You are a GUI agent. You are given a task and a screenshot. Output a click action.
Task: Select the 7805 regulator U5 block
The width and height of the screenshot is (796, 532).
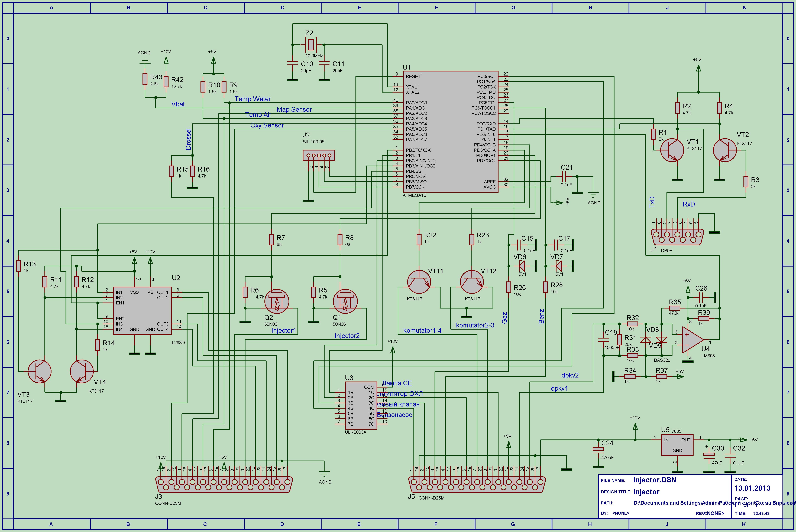(677, 445)
